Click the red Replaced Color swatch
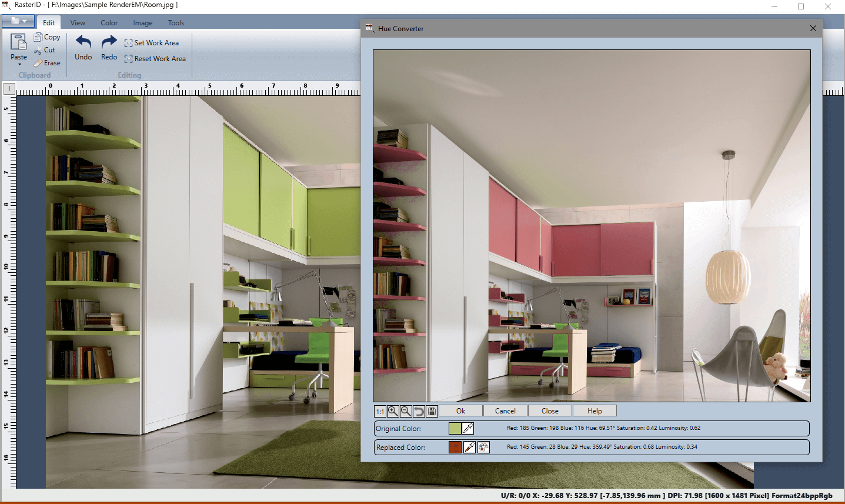Screen dimensions: 845x504 coord(455,448)
